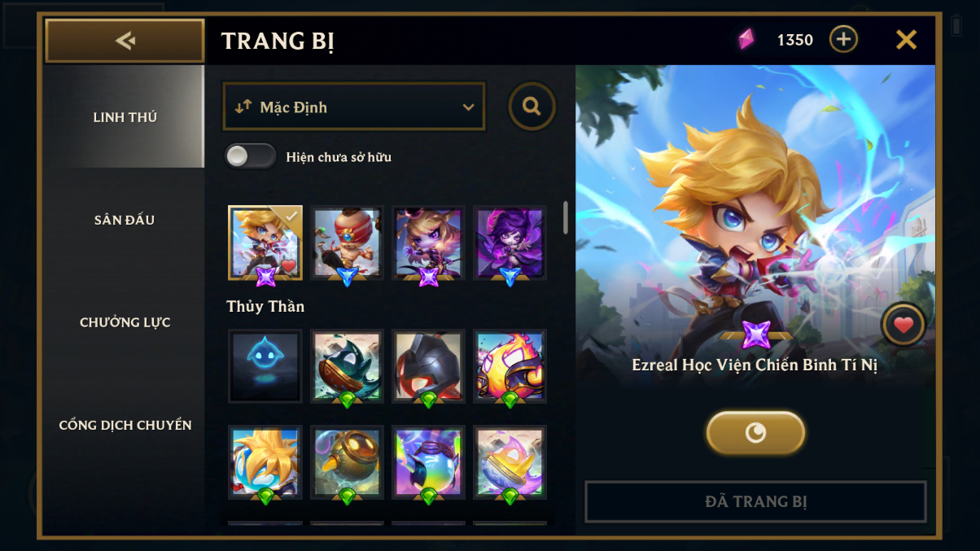The height and width of the screenshot is (551, 980).
Task: Select the equipped Ezreal chibi thumbnail
Action: point(265,243)
